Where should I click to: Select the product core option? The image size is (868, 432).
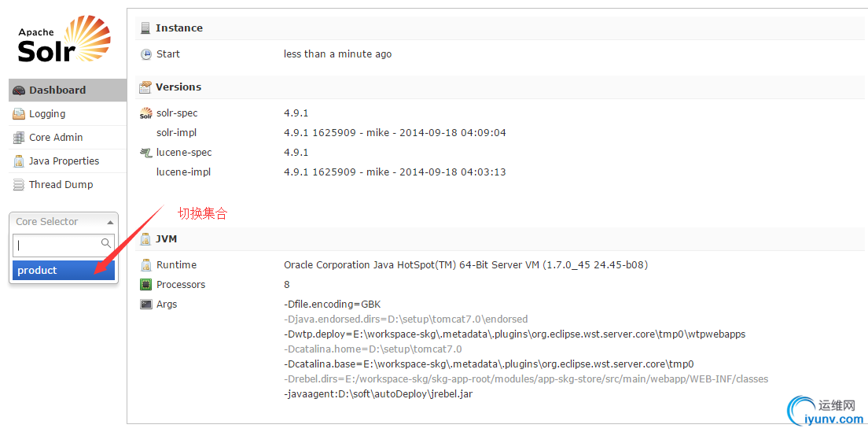[x=64, y=270]
